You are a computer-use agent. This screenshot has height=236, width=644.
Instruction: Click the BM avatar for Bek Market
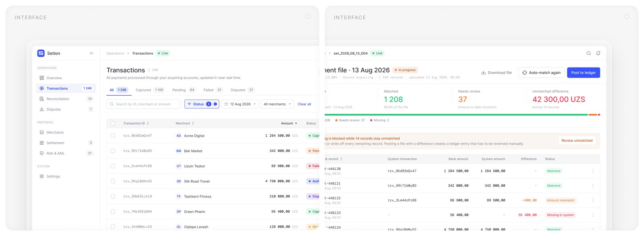click(x=179, y=151)
